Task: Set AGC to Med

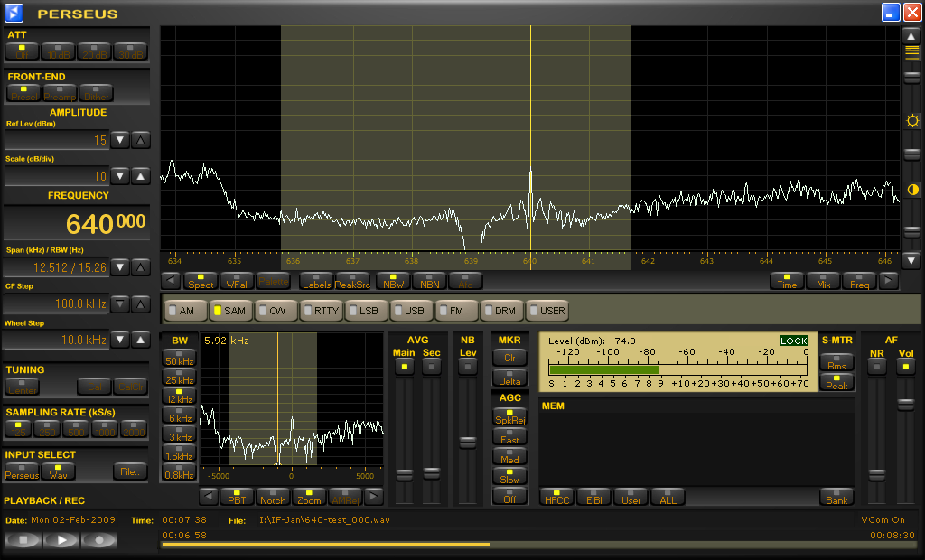Action: tap(509, 456)
